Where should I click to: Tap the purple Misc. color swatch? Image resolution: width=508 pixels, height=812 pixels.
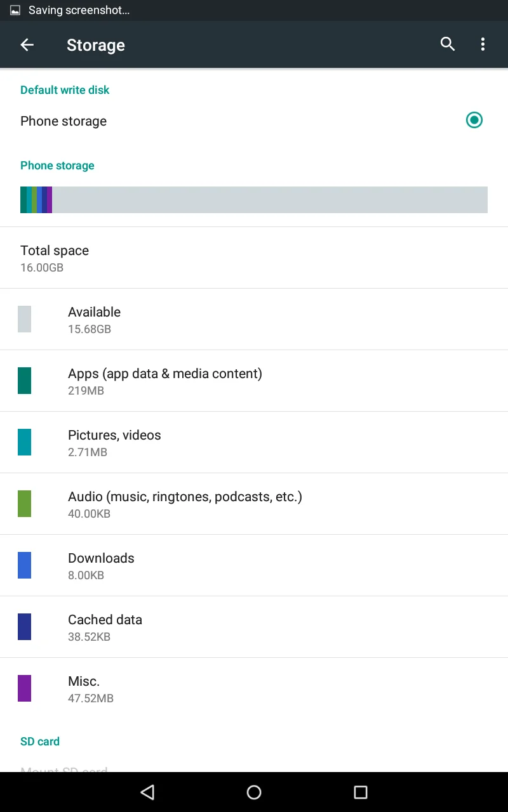24,688
